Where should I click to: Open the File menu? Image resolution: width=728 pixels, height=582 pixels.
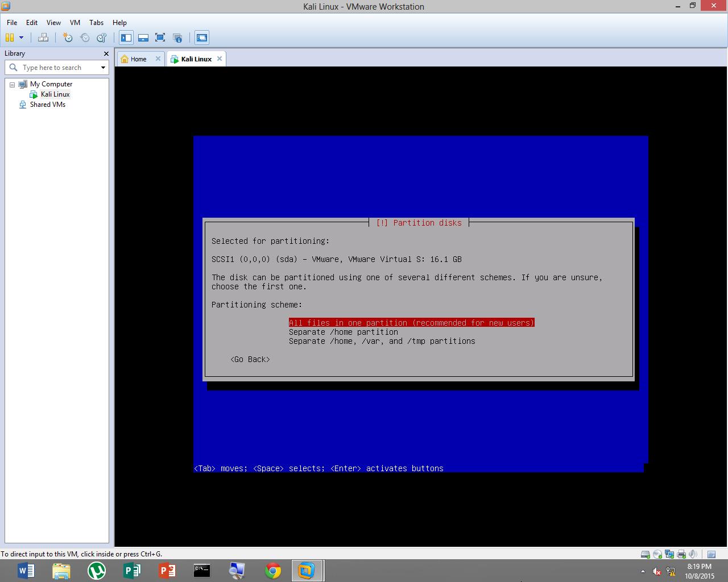click(x=12, y=23)
